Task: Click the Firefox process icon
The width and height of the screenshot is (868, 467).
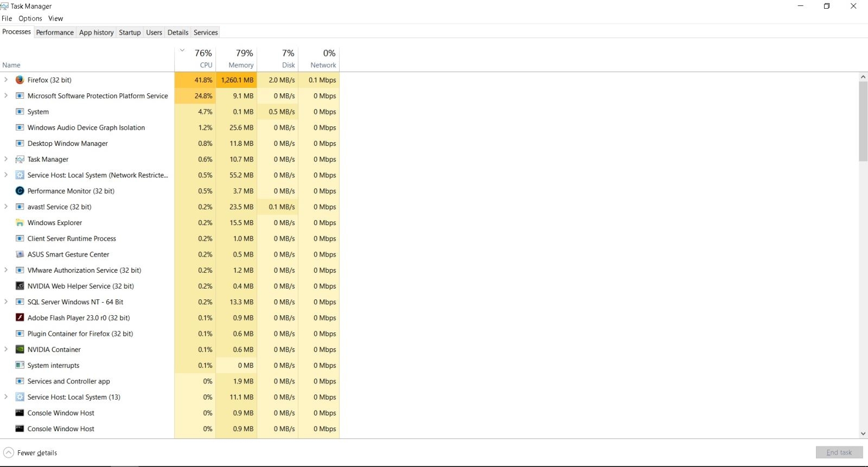Action: coord(20,80)
